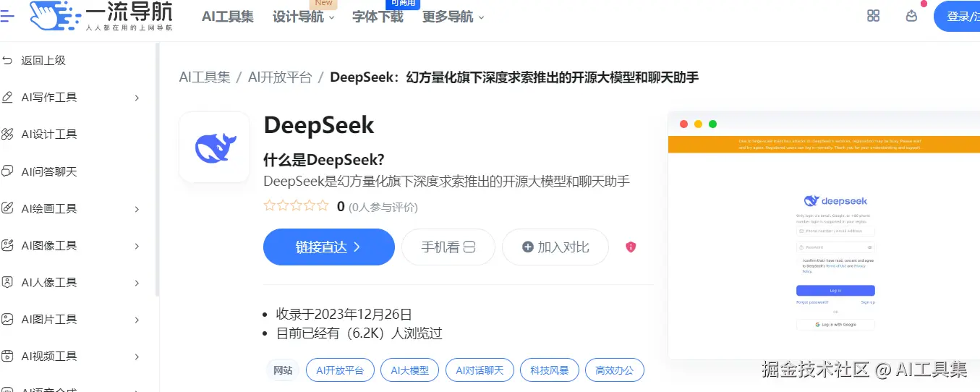
Task: Rate the first star for DeepSeek
Action: tap(270, 206)
